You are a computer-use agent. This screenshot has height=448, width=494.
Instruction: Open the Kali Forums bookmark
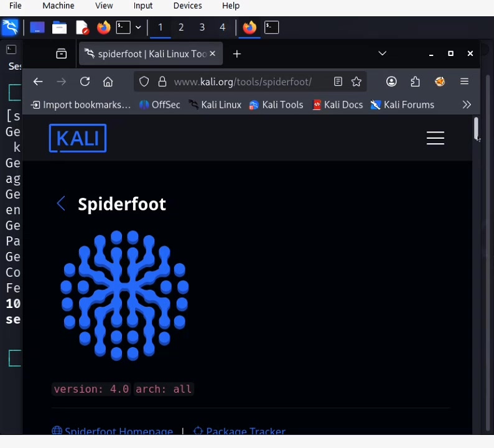[403, 105]
